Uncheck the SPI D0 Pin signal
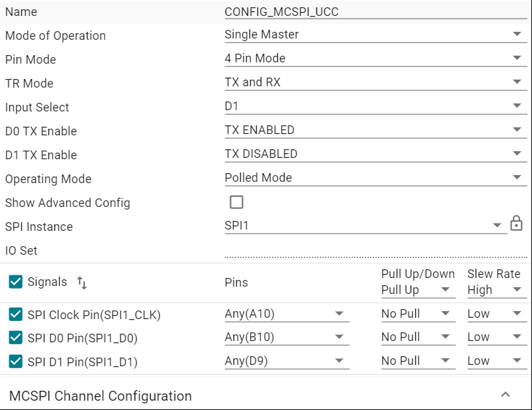The image size is (532, 410). (15, 337)
